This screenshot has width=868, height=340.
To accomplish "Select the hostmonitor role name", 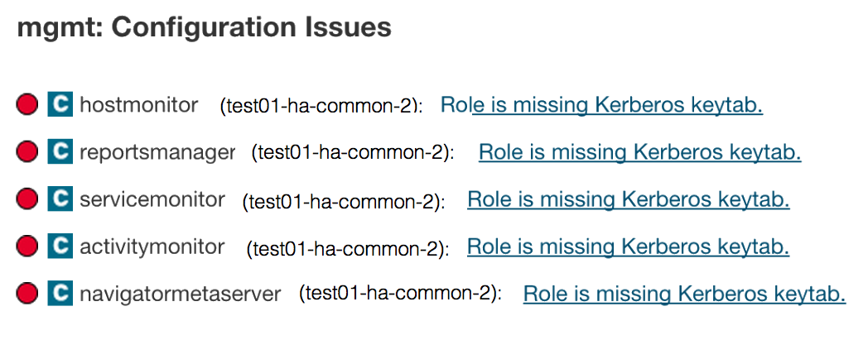I will click(x=139, y=105).
